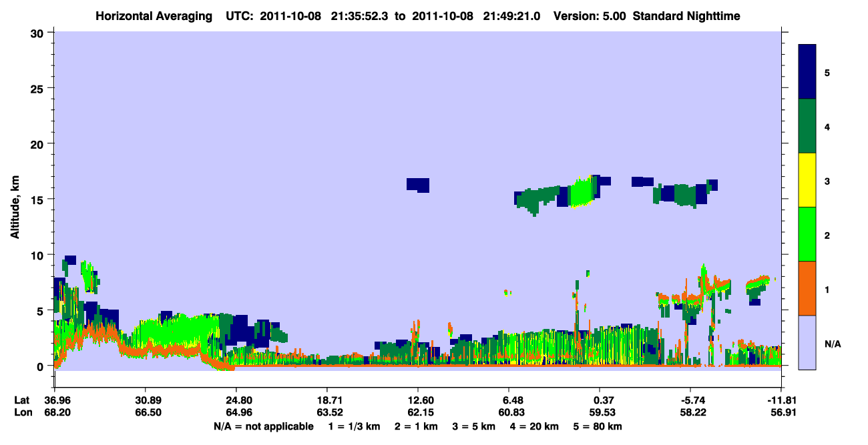The height and width of the screenshot is (445, 868).
Task: Click the '4 = 20 km' legend text
Action: pyautogui.click(x=535, y=426)
